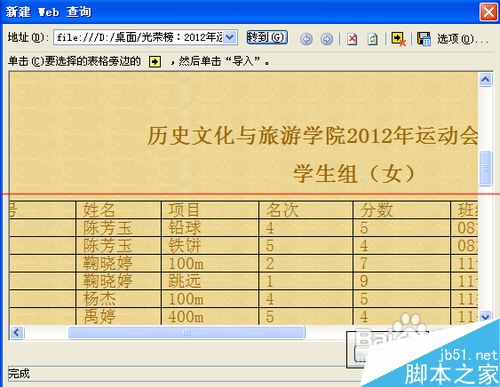
Task: Click the horizontal scrollbar left arrow
Action: click(x=17, y=332)
